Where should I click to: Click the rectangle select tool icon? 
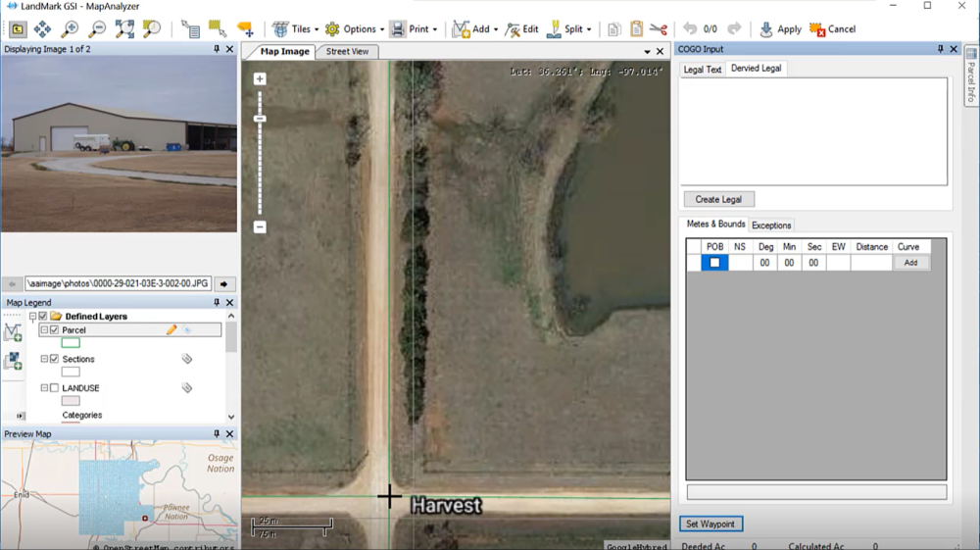218,28
